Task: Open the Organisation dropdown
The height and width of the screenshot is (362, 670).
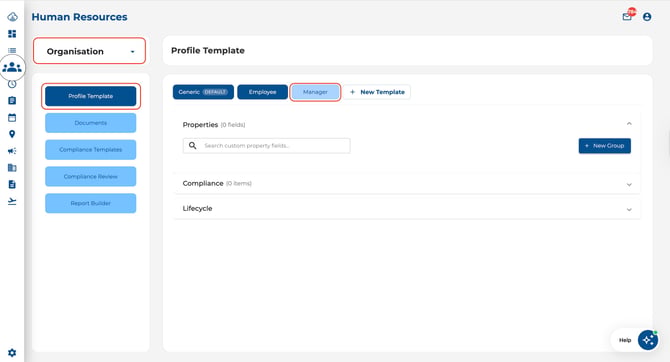Action: (x=89, y=51)
